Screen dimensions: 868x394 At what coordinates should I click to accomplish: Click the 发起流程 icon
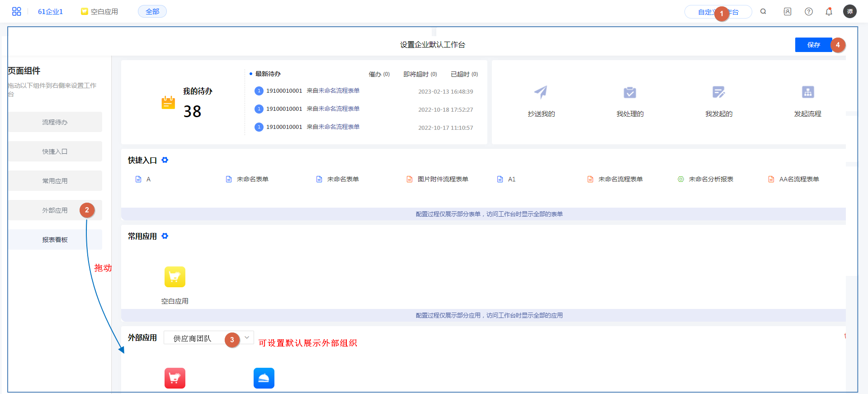(x=807, y=92)
